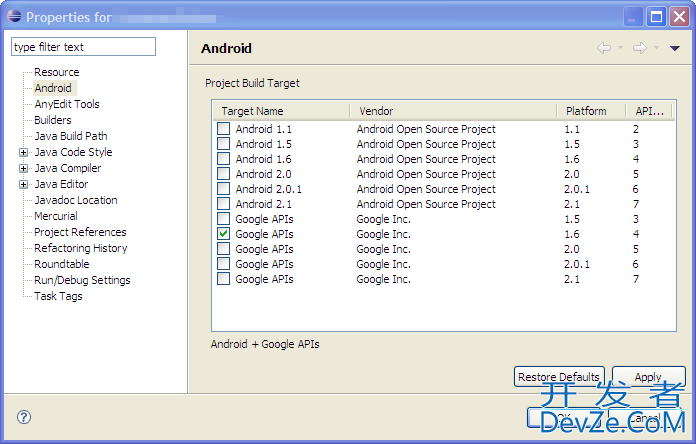Image resolution: width=696 pixels, height=444 pixels.
Task: Click the API level column header
Action: point(649,111)
